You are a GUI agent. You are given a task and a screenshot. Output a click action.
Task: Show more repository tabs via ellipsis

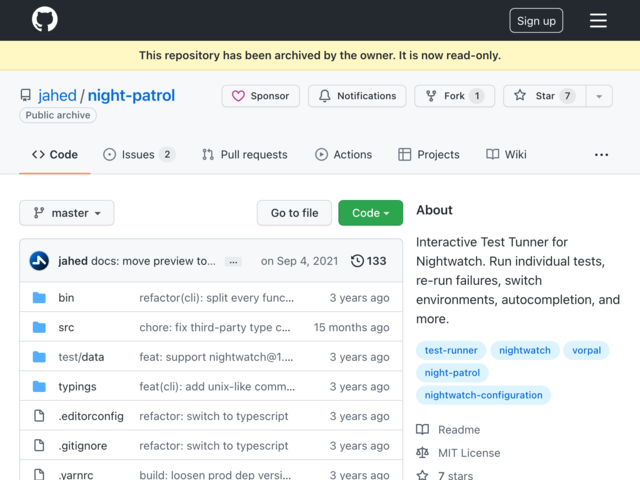(x=601, y=155)
